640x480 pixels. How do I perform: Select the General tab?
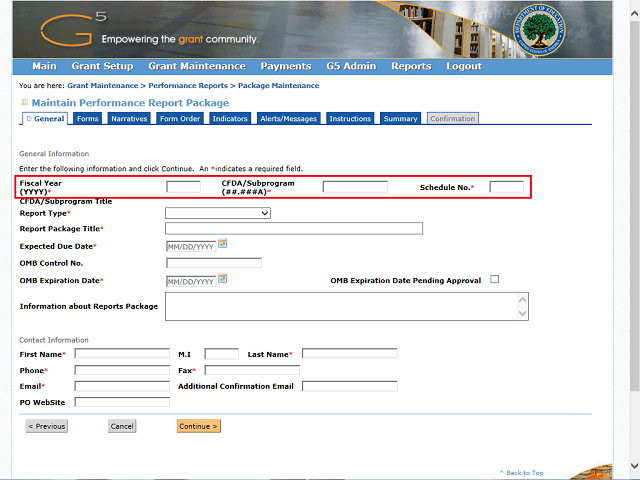click(45, 119)
